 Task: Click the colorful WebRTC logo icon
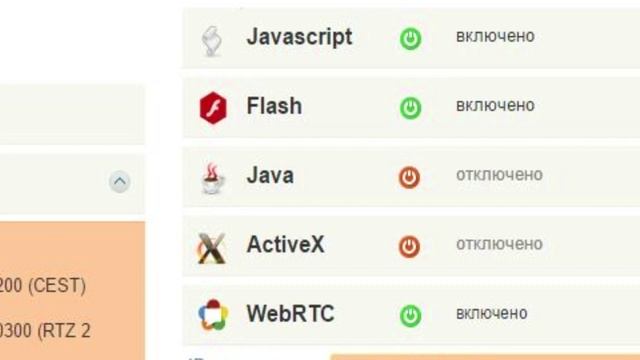coord(213,315)
